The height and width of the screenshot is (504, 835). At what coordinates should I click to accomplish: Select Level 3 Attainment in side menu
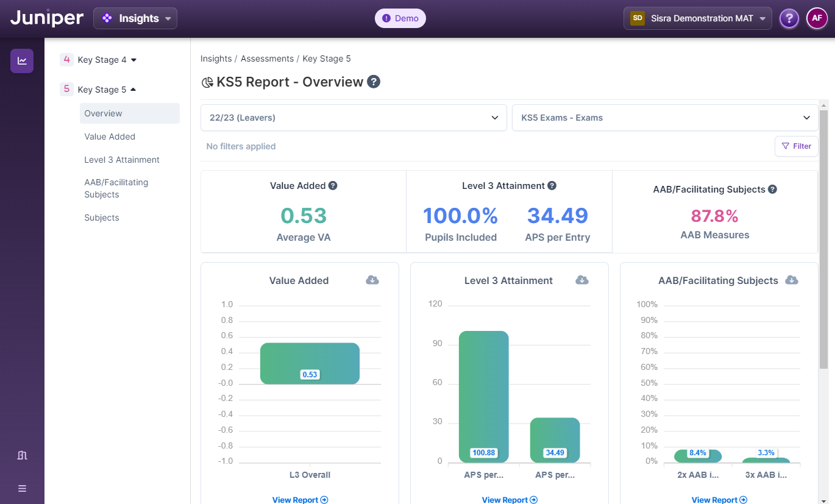point(122,160)
